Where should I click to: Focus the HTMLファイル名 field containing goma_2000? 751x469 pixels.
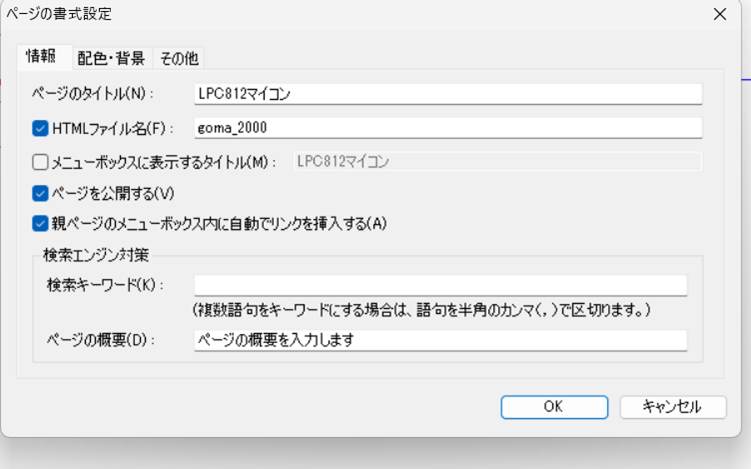pos(448,128)
